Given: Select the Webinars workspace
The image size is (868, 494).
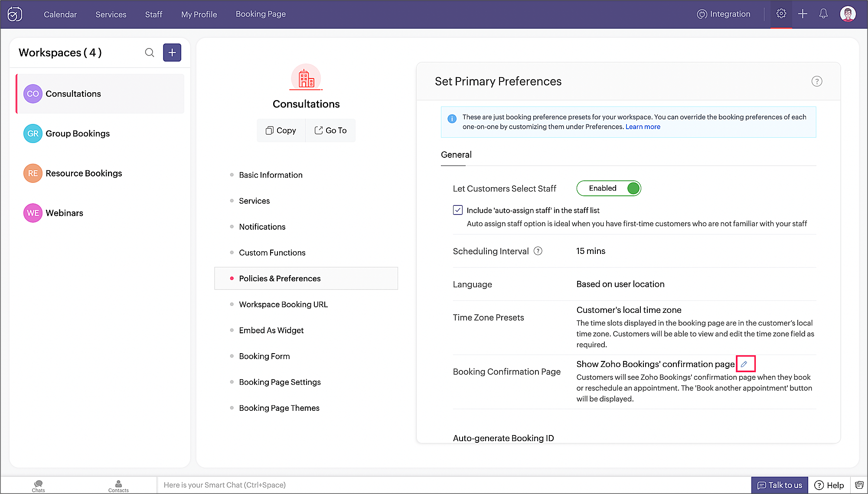Looking at the screenshot, I should (x=100, y=213).
